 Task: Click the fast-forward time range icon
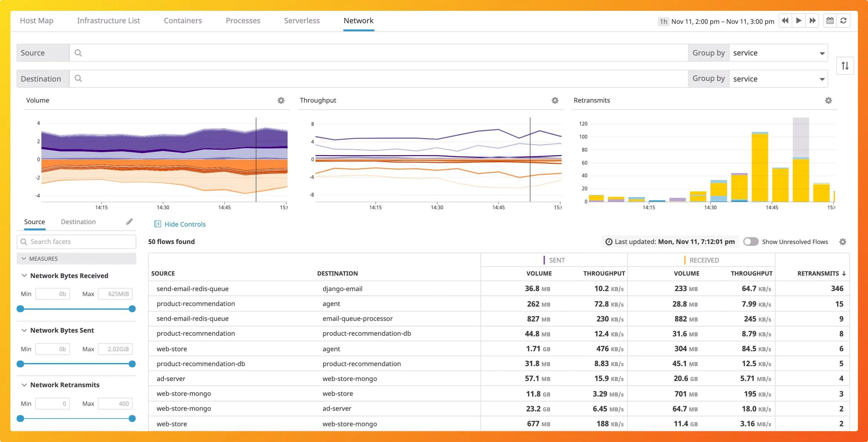813,21
